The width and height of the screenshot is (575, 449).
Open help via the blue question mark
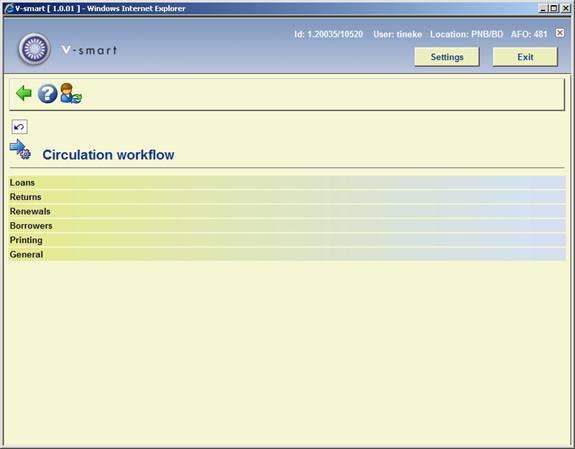click(47, 94)
